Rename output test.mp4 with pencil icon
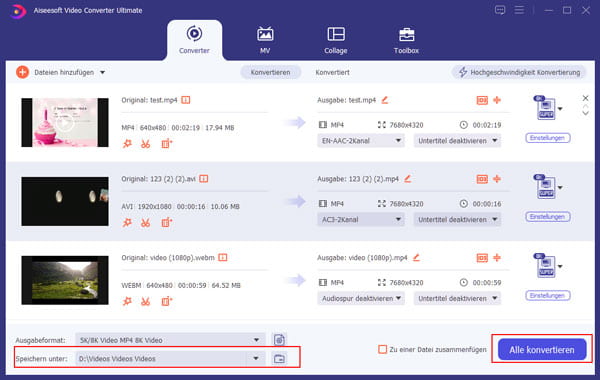600x380 pixels. [x=385, y=100]
